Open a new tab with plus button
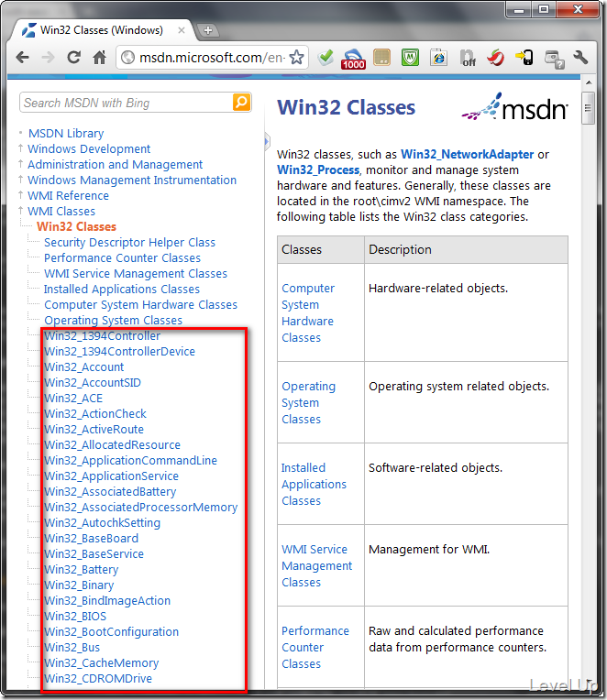607x700 pixels. pyautogui.click(x=208, y=30)
